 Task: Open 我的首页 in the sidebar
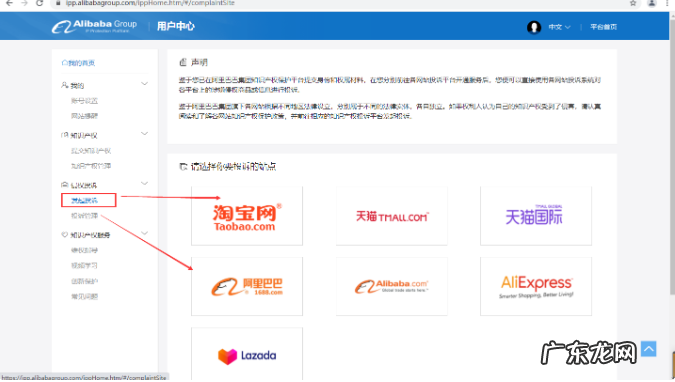82,63
